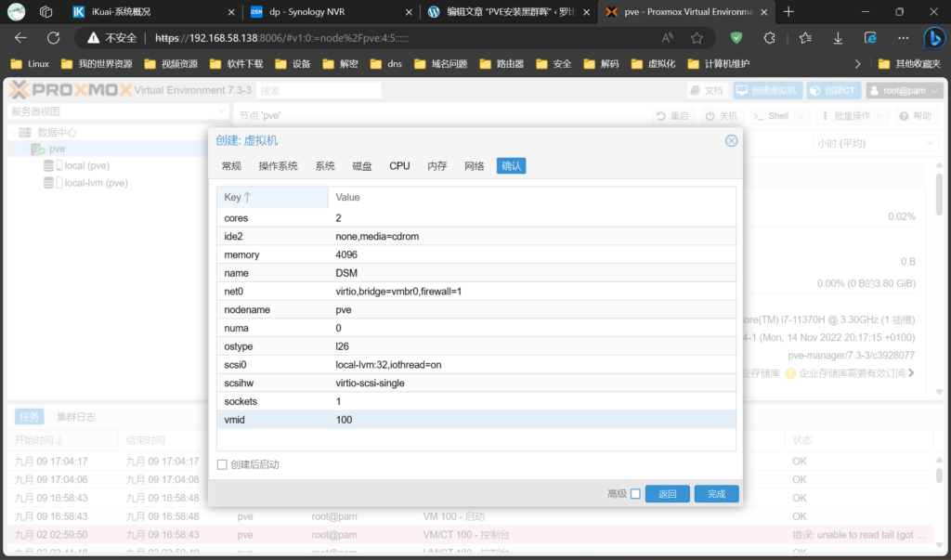The height and width of the screenshot is (560, 951).
Task: Close the Create VM dialog
Action: point(731,140)
